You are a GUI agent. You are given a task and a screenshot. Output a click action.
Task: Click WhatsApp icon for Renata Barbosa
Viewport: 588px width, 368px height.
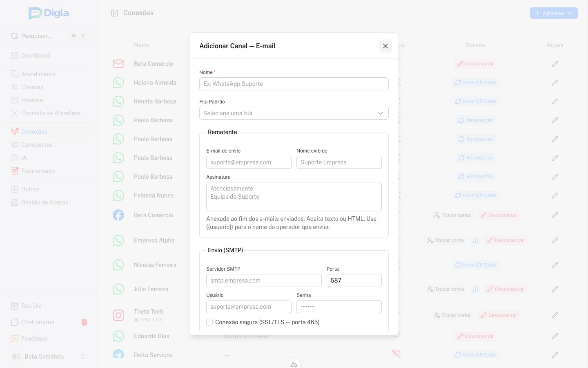[118, 101]
